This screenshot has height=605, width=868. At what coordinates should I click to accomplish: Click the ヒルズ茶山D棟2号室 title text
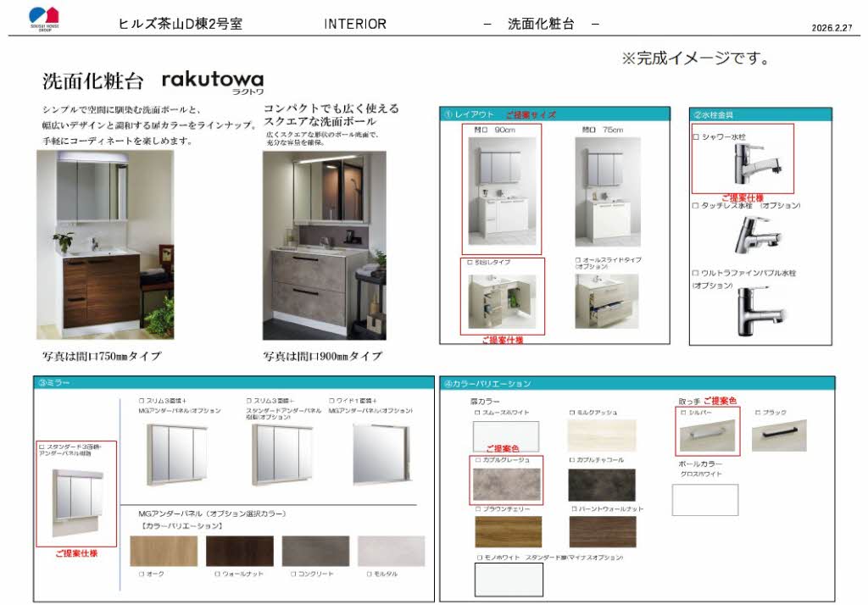click(x=181, y=24)
